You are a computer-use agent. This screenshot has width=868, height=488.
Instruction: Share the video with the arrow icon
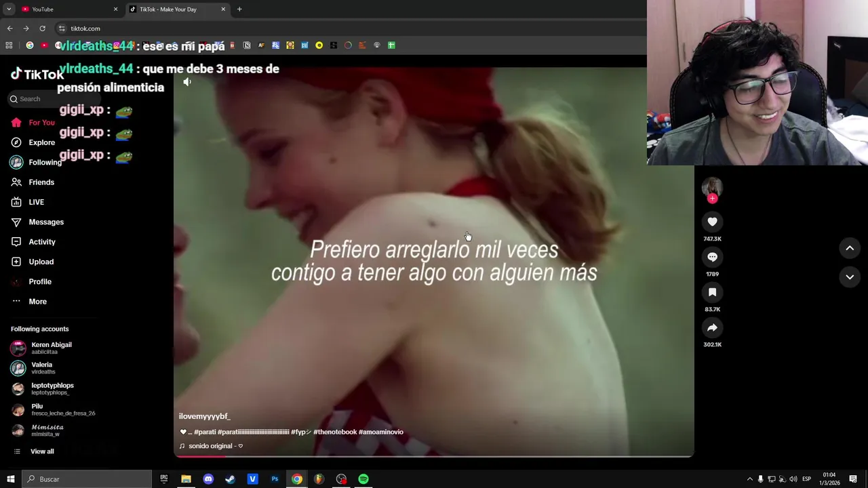click(x=712, y=327)
